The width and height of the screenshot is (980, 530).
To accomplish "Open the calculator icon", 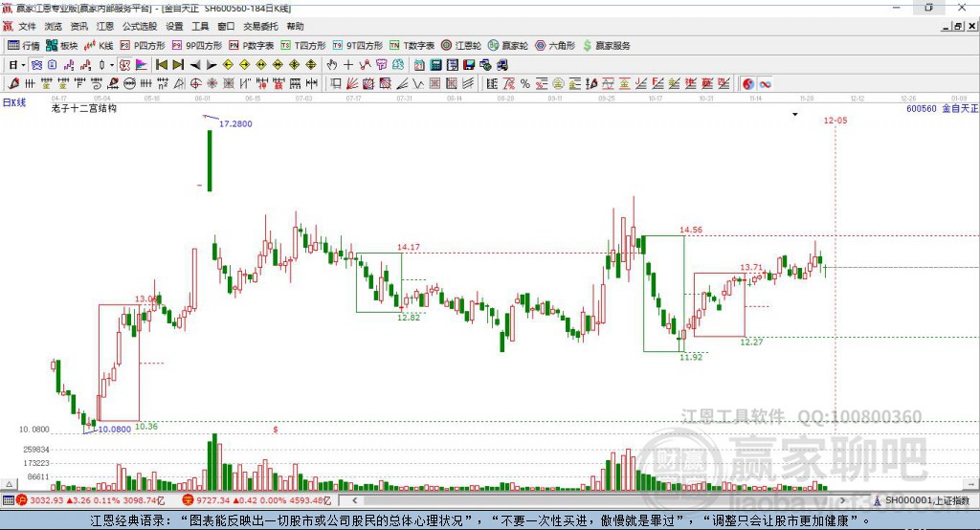I will pos(435,65).
